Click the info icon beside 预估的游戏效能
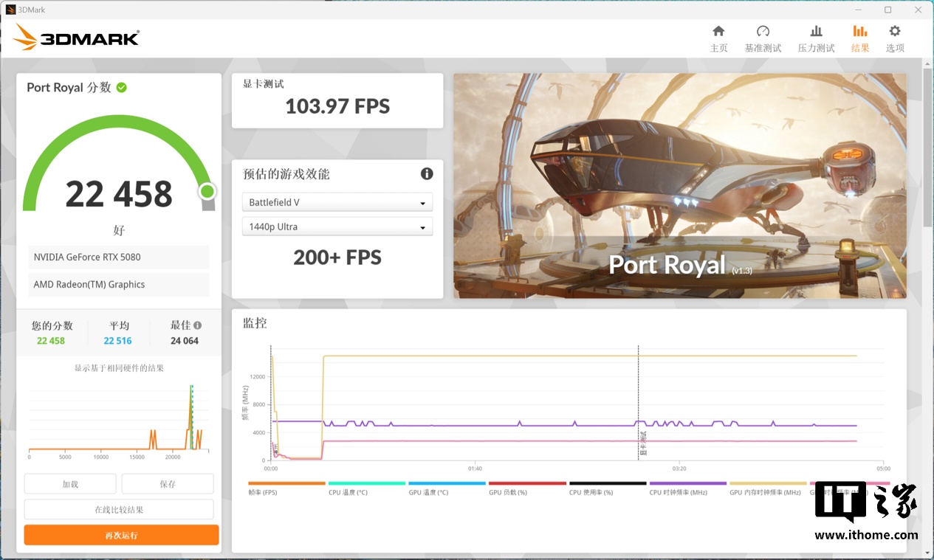The height and width of the screenshot is (560, 934). tap(427, 174)
